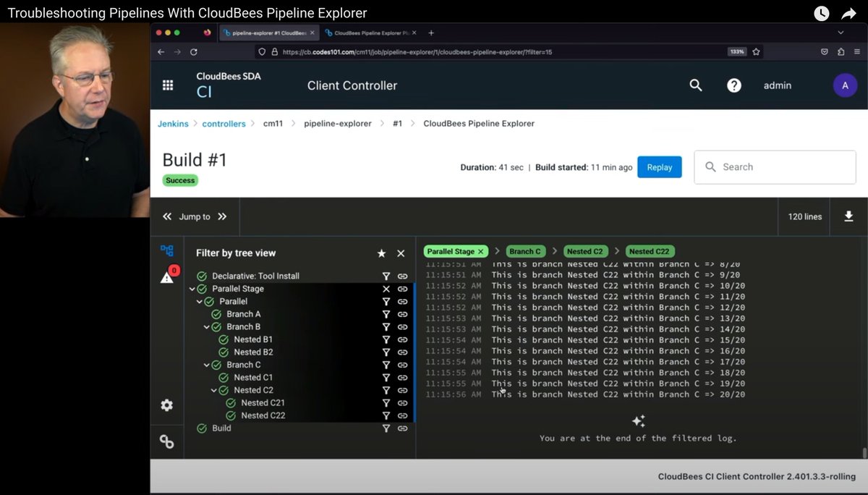Jump to previous with double left arrows
The image size is (868, 495).
click(167, 216)
